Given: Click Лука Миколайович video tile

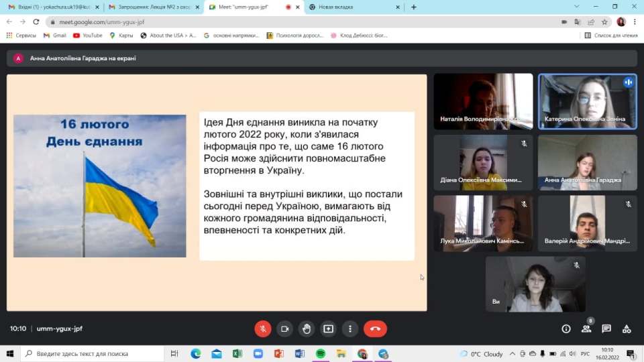Looking at the screenshot, I should 484,223.
